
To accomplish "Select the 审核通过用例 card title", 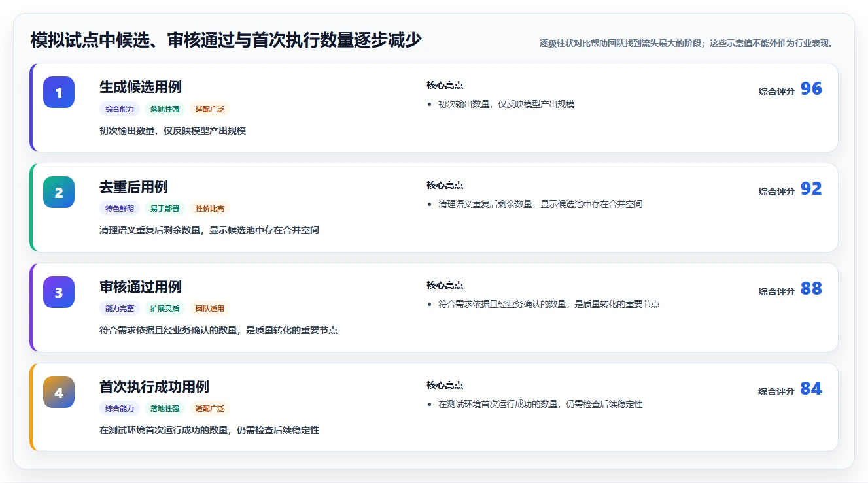I will (x=141, y=287).
